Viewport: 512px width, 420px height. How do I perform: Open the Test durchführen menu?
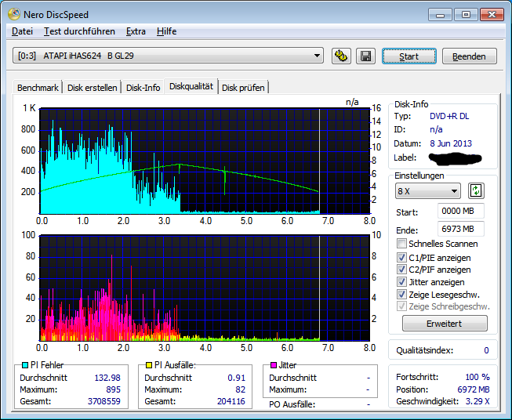tap(79, 31)
